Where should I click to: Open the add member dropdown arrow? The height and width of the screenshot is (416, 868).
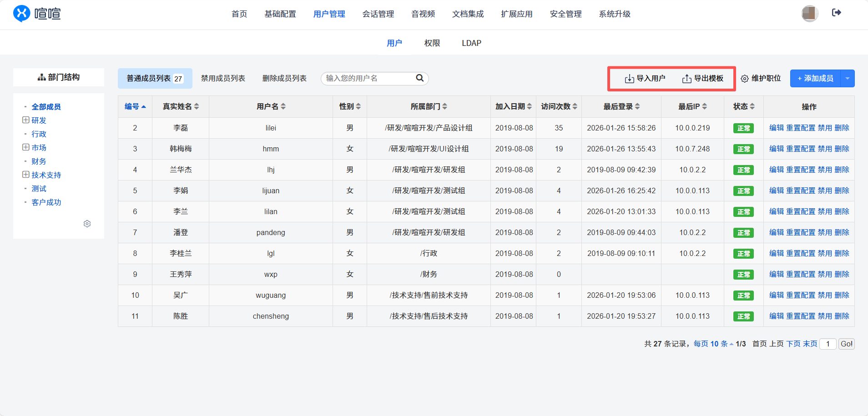coord(847,78)
